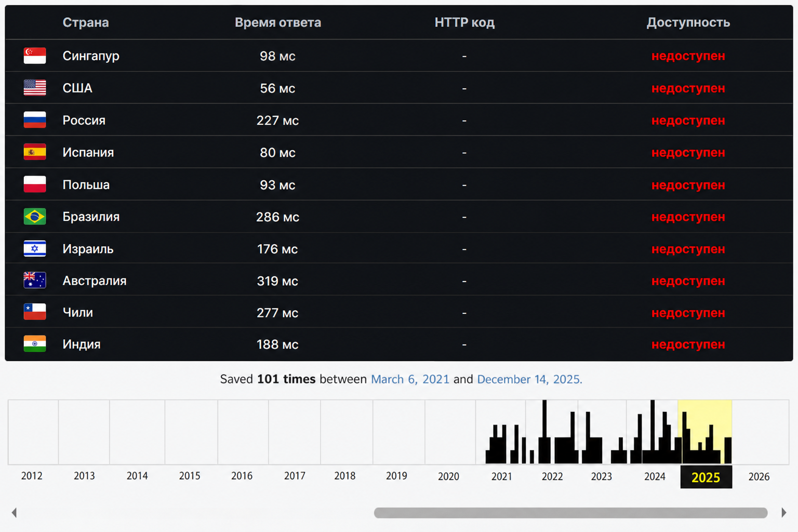Screen dimensions: 798x532
Task: Select year 2024 in the timeline
Action: [x=655, y=476]
